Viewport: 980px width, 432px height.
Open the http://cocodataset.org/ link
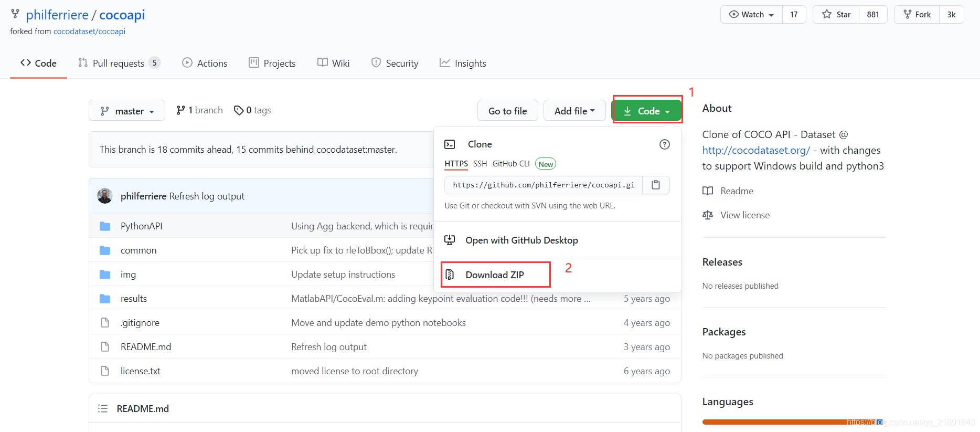click(756, 150)
